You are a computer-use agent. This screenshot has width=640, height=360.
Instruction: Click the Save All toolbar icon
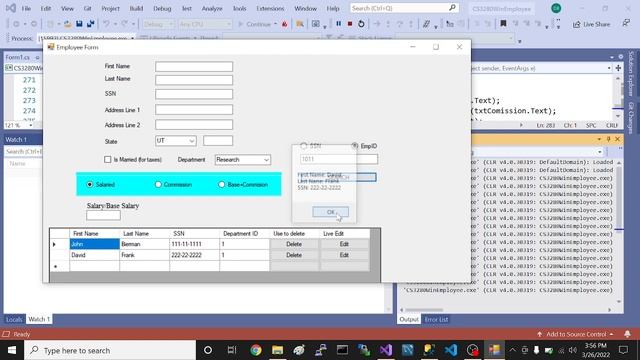point(90,24)
